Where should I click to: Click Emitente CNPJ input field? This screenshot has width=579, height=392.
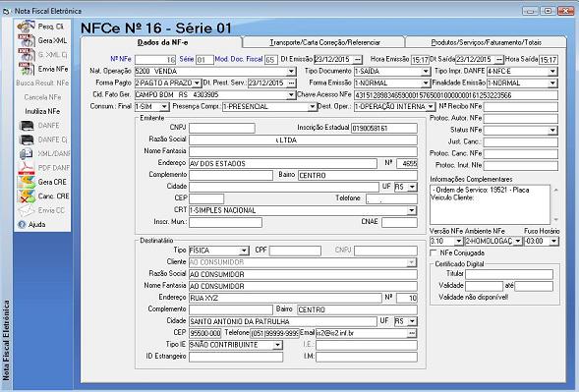[x=222, y=128]
